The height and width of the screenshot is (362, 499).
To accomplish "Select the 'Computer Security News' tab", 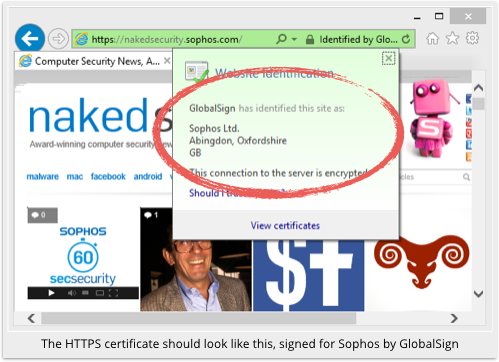I will pyautogui.click(x=93, y=61).
